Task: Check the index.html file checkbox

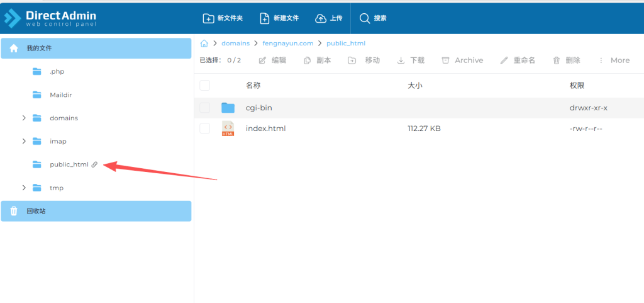Action: click(204, 129)
